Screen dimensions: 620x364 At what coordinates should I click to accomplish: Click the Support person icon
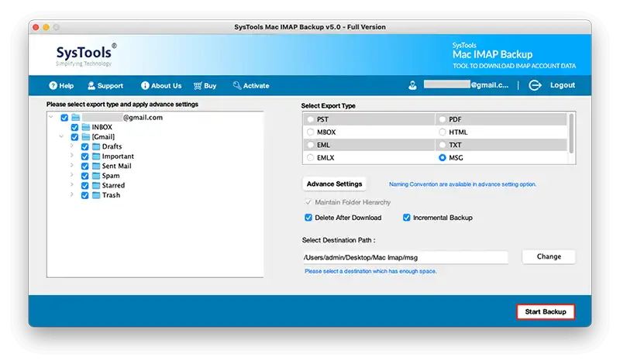pyautogui.click(x=91, y=86)
